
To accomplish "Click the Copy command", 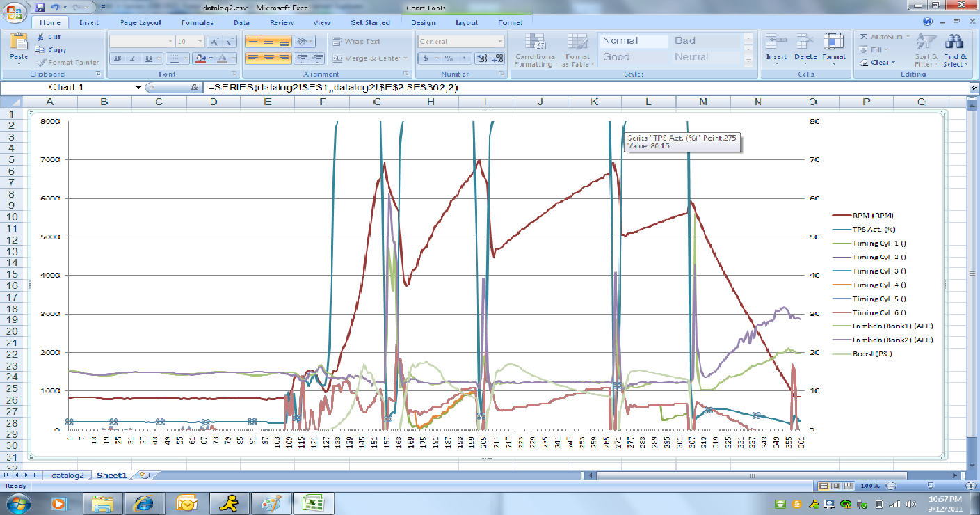I will click(x=51, y=49).
